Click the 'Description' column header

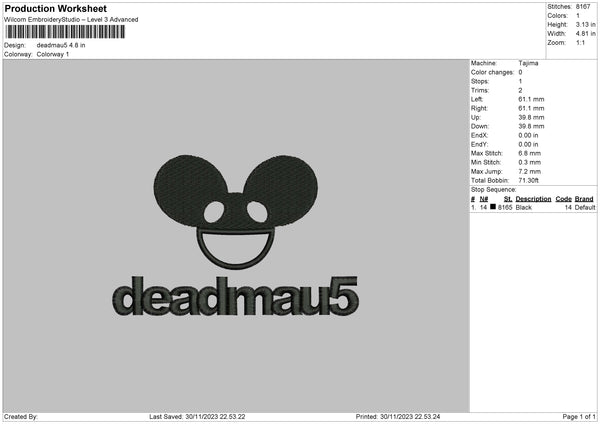point(533,199)
